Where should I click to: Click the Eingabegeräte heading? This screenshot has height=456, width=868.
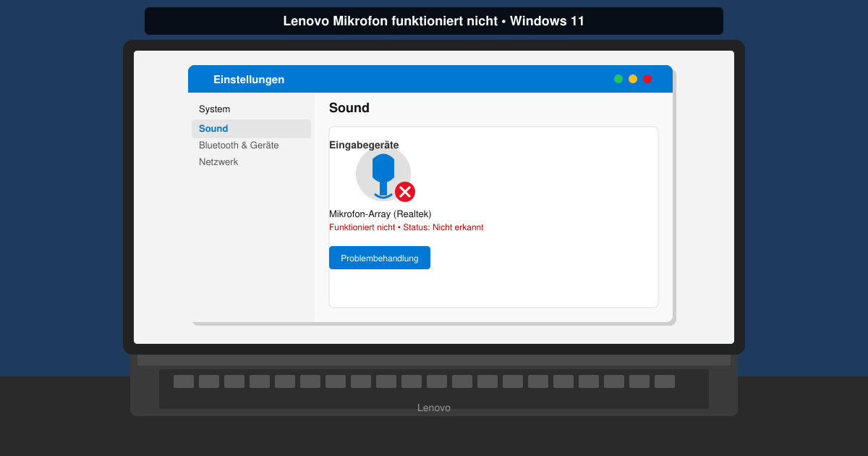364,145
